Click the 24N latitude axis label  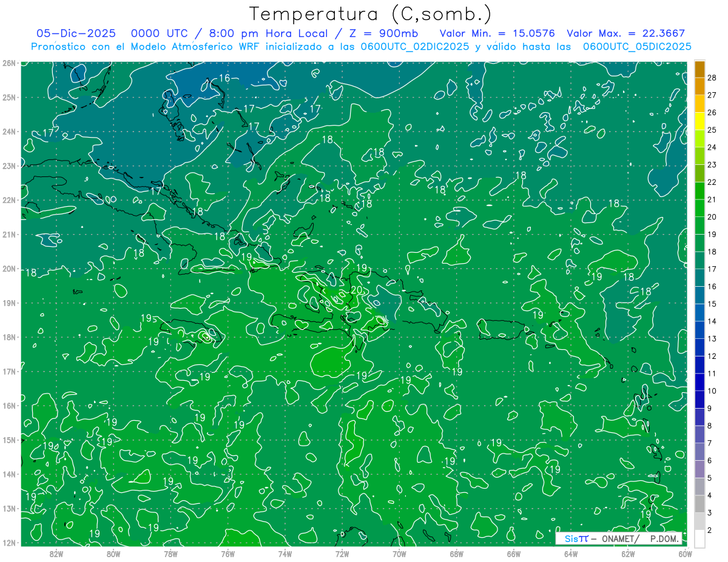pos(9,132)
